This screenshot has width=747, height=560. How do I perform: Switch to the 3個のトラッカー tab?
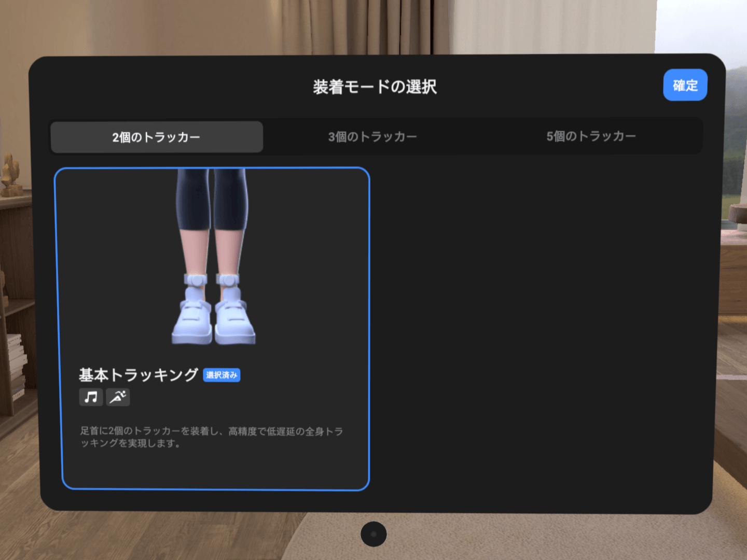pos(372,137)
